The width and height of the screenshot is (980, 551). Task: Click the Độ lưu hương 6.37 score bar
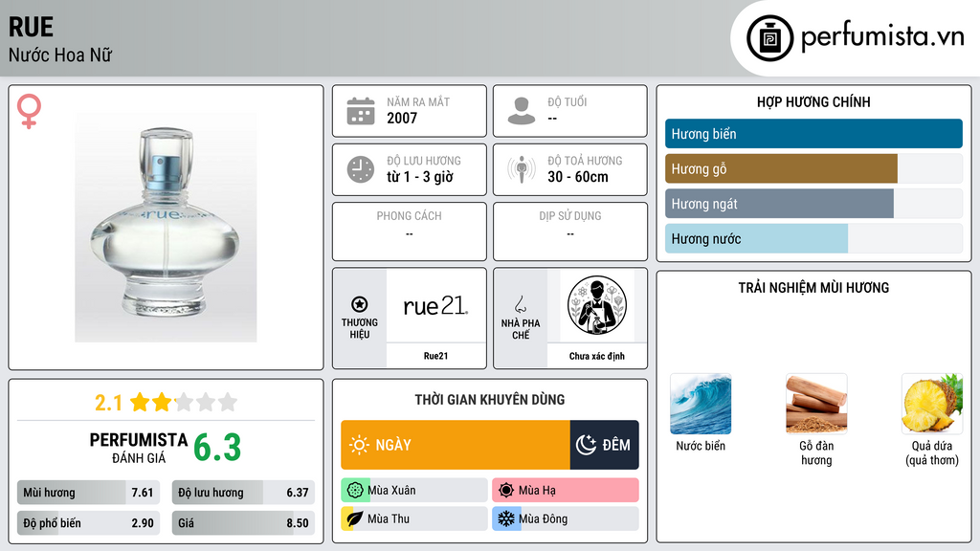[243, 493]
